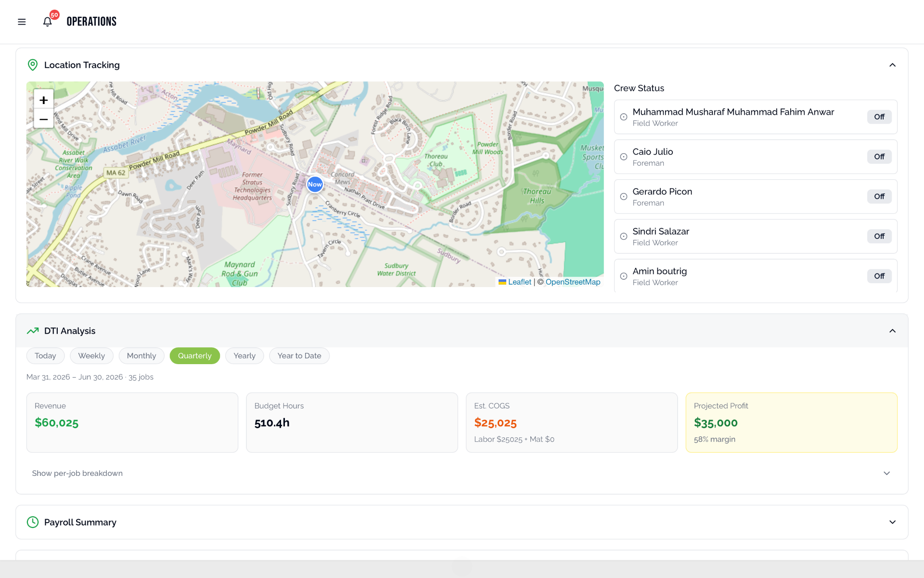Click the '58% margin' text
924x578 pixels.
pos(715,439)
